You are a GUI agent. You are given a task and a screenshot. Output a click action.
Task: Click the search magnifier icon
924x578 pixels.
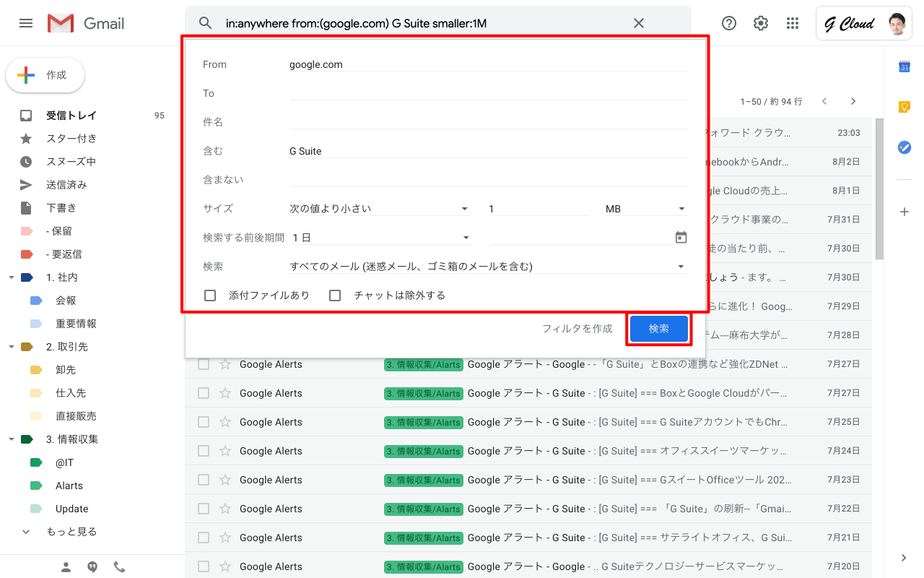point(206,23)
